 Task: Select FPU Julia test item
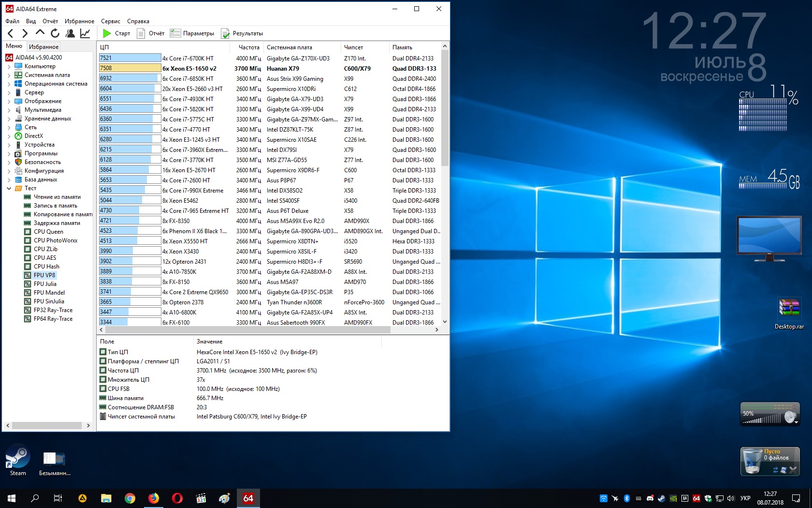pyautogui.click(x=45, y=284)
